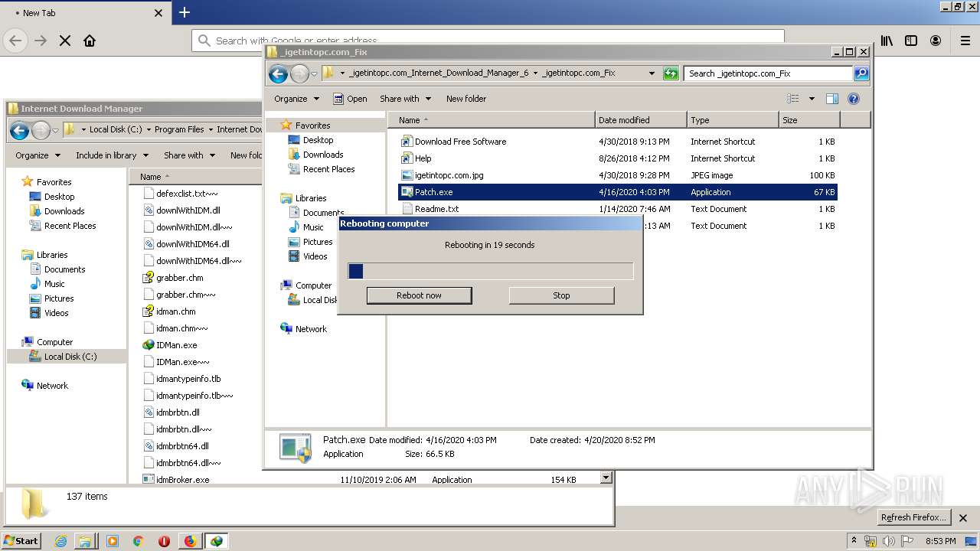Stop the reboot countdown

pos(561,295)
